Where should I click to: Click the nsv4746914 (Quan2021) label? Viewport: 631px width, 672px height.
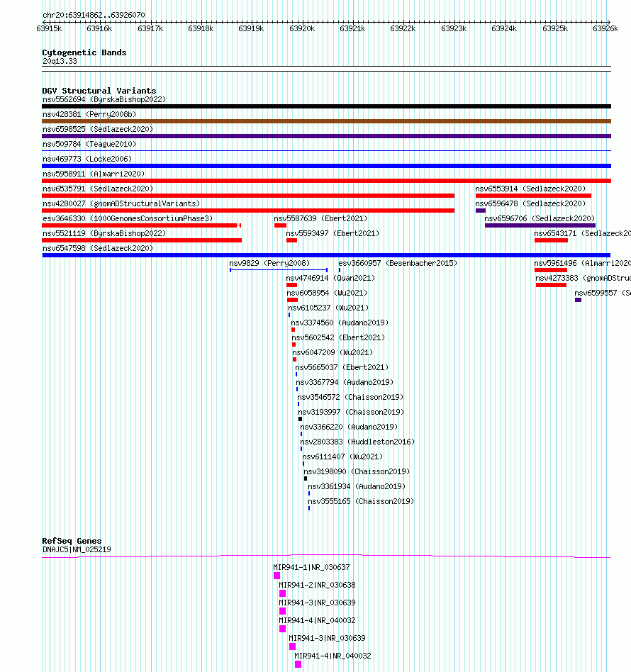330,278
